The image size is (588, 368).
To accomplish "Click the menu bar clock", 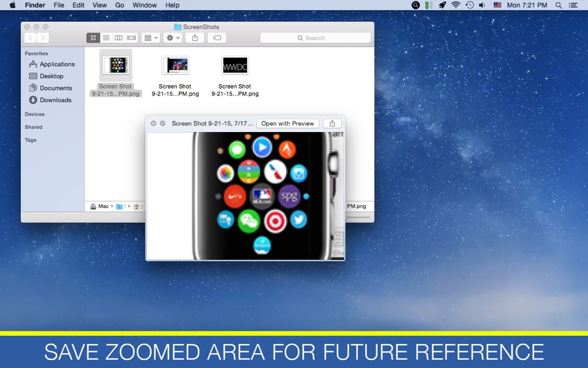I will click(x=527, y=5).
